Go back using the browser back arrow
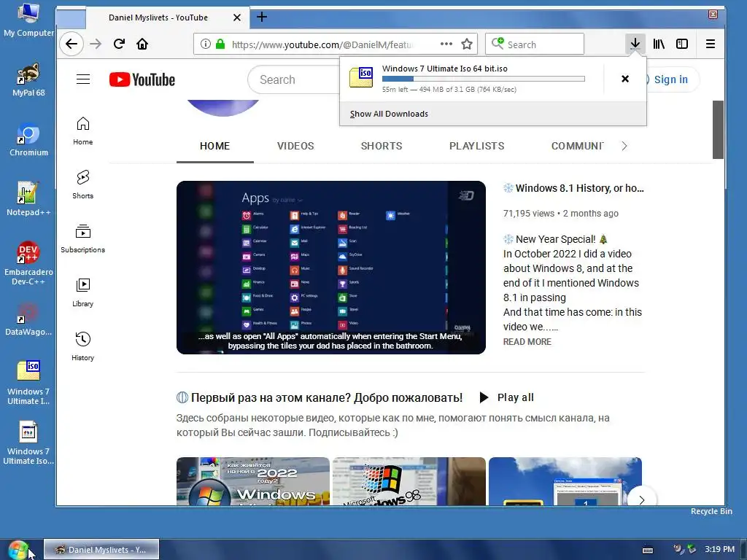The width and height of the screenshot is (747, 560). [x=71, y=44]
